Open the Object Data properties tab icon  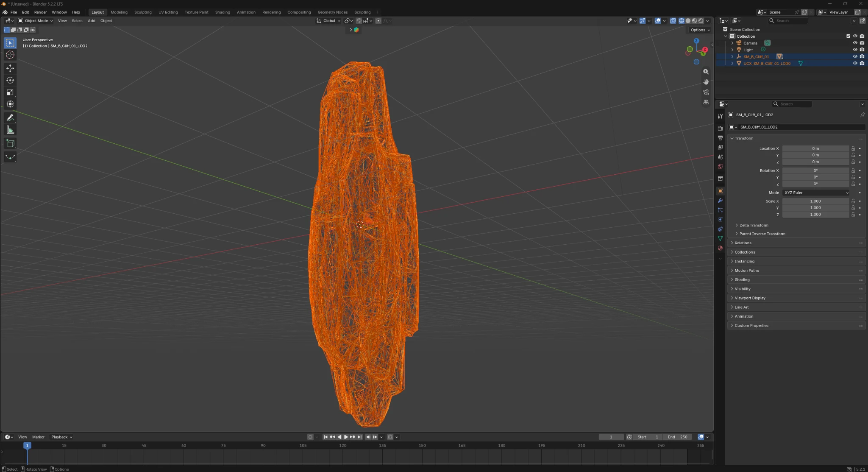point(720,238)
